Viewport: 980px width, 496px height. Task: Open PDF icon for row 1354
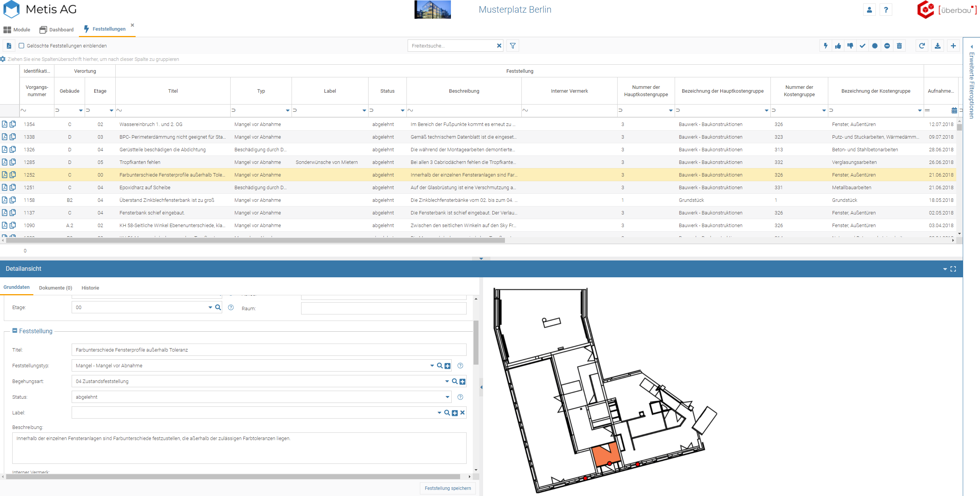pos(5,124)
